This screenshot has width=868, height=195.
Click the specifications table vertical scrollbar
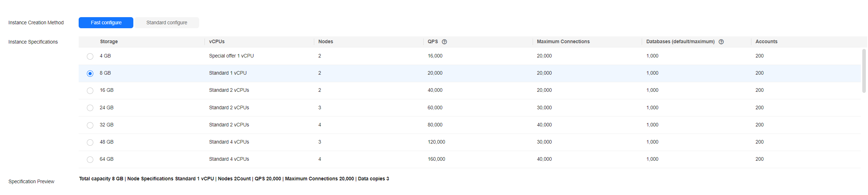(864, 71)
